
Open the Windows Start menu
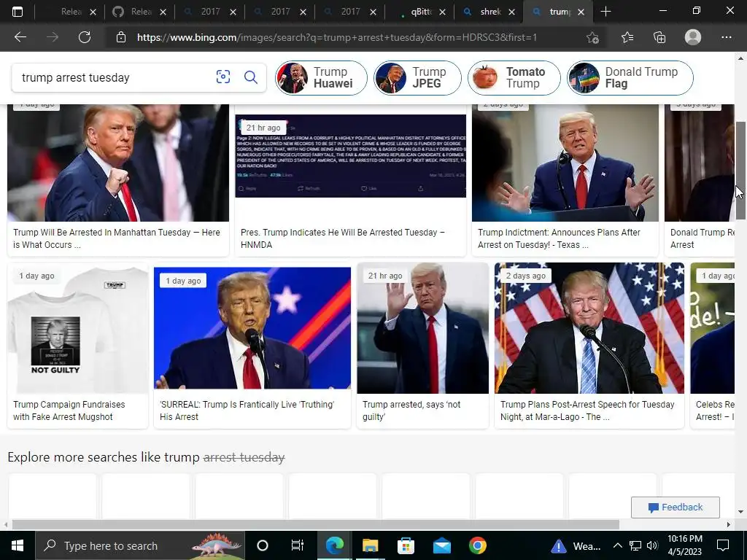tap(18, 545)
